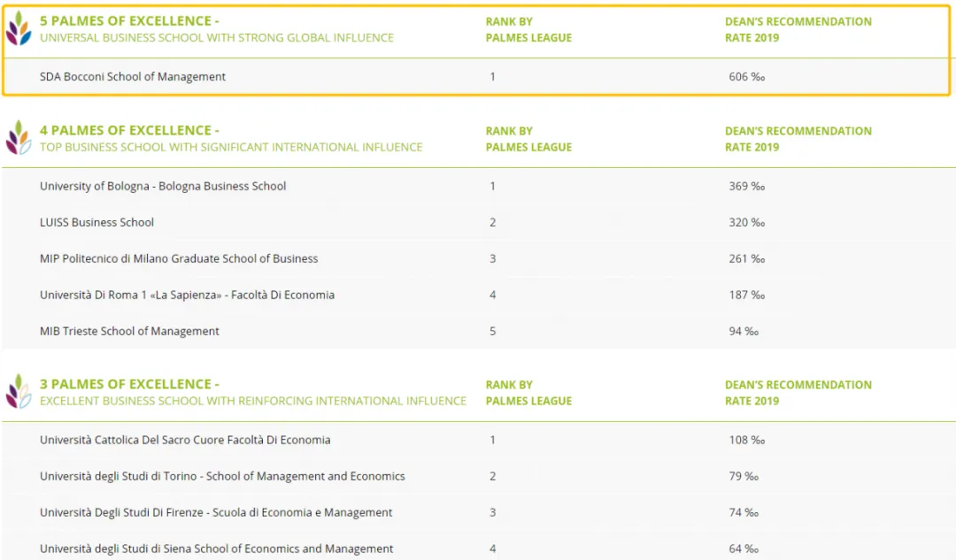Click 'EXCELLENT BUSINESS SCHOOL WITH REINFORCING INTERNATIONAL INFLUENCE'
Image resolution: width=956 pixels, height=560 pixels.
(253, 401)
